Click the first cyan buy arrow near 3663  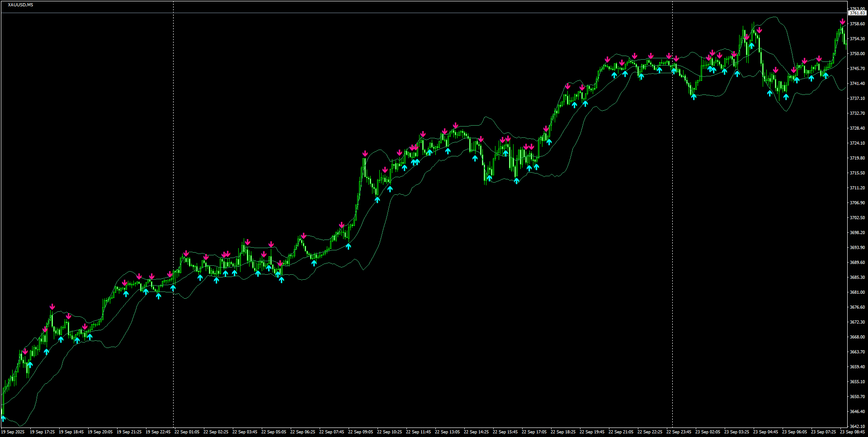pos(30,364)
